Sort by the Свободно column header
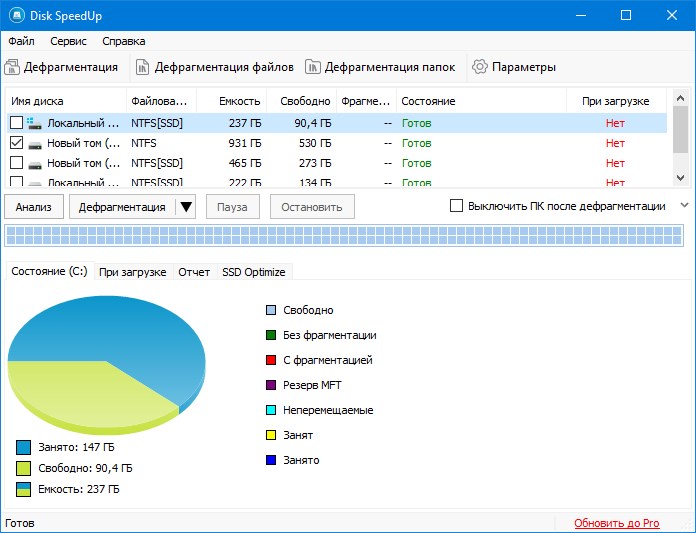The height and width of the screenshot is (533, 696). pyautogui.click(x=301, y=101)
